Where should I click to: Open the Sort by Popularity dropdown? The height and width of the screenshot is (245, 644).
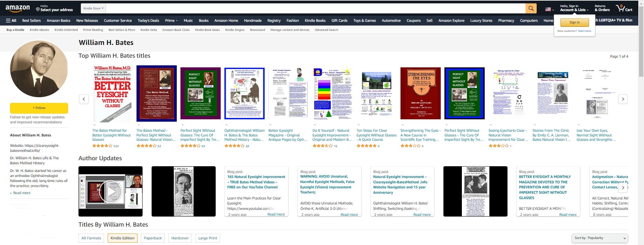pyautogui.click(x=599, y=238)
